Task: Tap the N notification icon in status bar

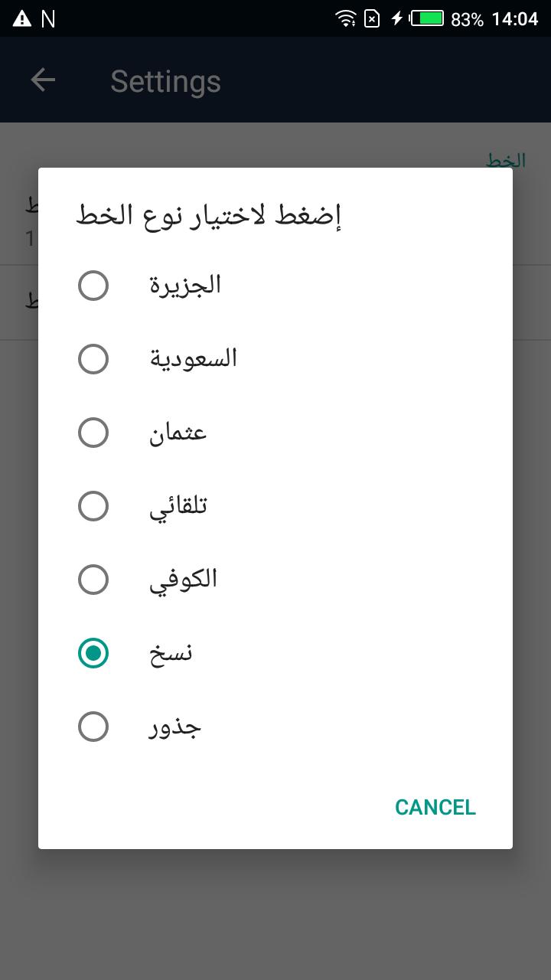Action: coord(48,18)
